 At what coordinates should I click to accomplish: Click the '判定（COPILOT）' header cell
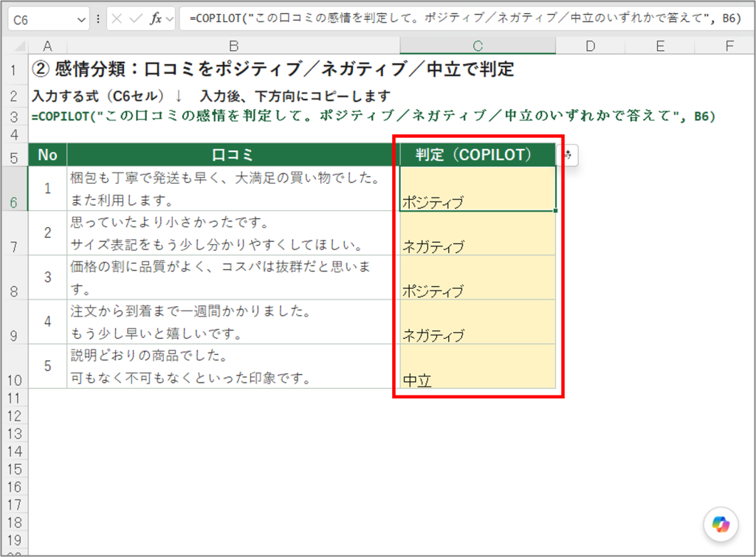[x=478, y=155]
